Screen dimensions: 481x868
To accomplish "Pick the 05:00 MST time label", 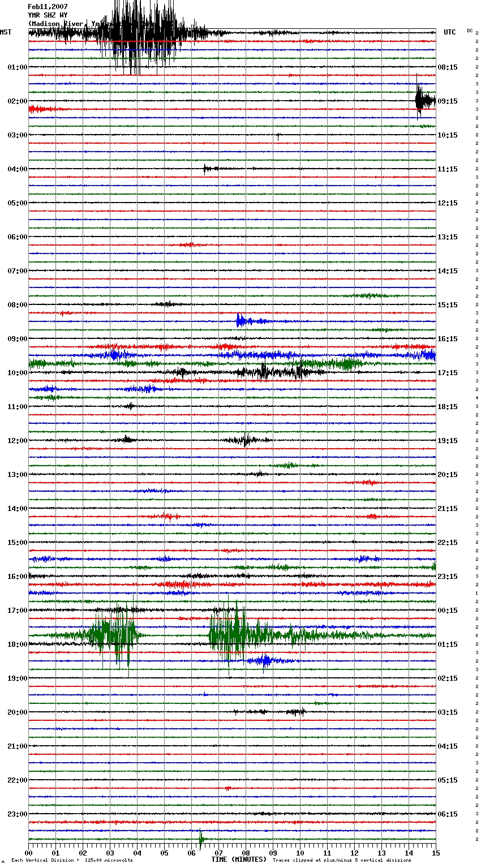I will coord(18,203).
